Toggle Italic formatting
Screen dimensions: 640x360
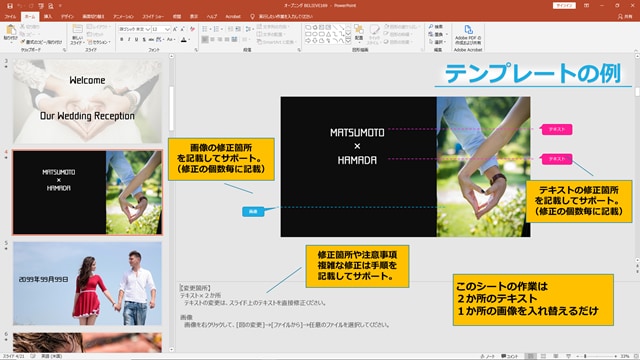[129, 40]
